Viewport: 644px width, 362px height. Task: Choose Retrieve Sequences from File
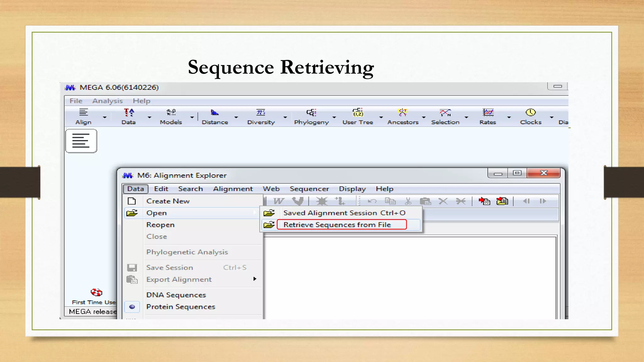tap(337, 225)
